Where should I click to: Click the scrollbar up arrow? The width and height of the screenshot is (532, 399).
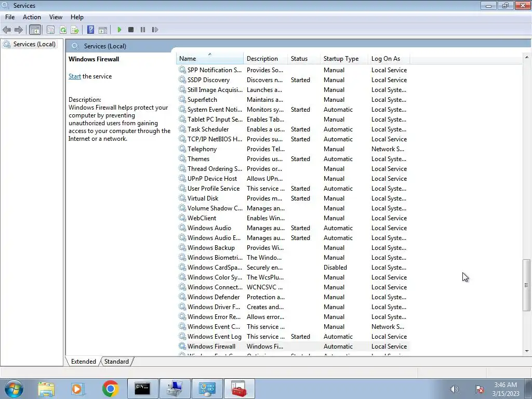tap(527, 57)
